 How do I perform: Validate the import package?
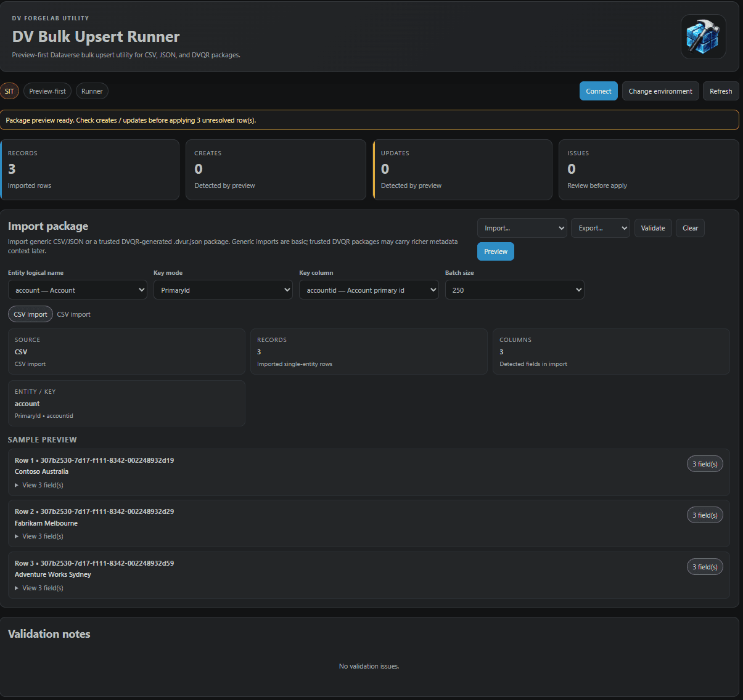pos(653,228)
